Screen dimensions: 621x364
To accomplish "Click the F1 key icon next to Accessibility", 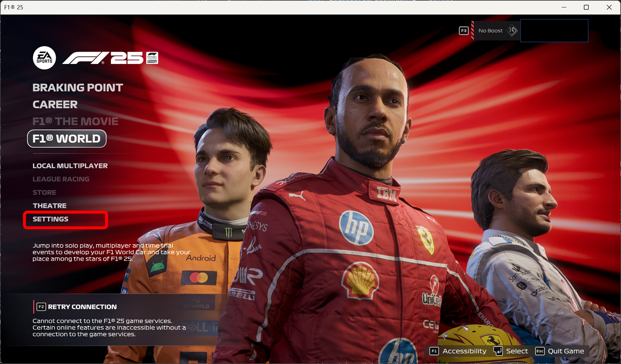I will coord(434,351).
